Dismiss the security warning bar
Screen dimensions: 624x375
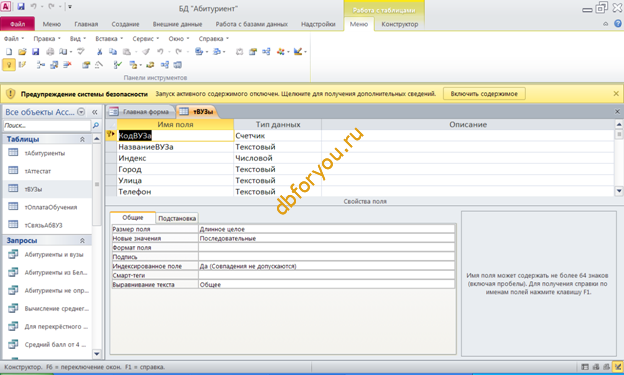tap(616, 94)
